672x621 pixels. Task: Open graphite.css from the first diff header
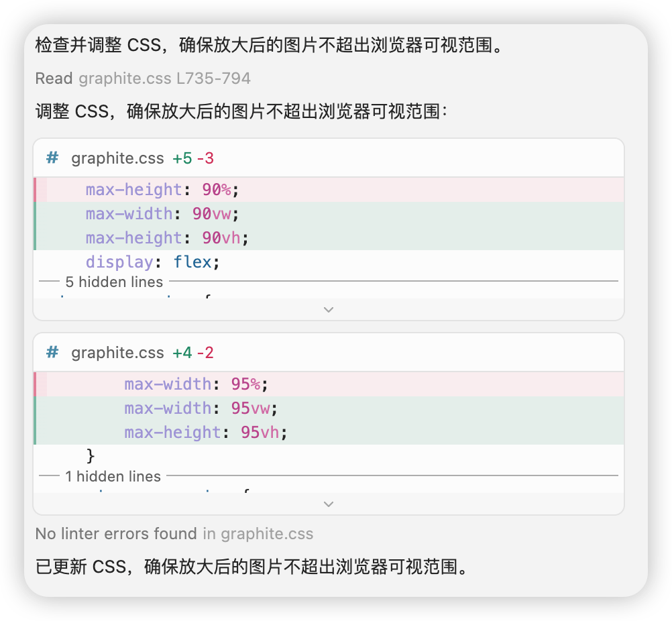click(x=117, y=158)
